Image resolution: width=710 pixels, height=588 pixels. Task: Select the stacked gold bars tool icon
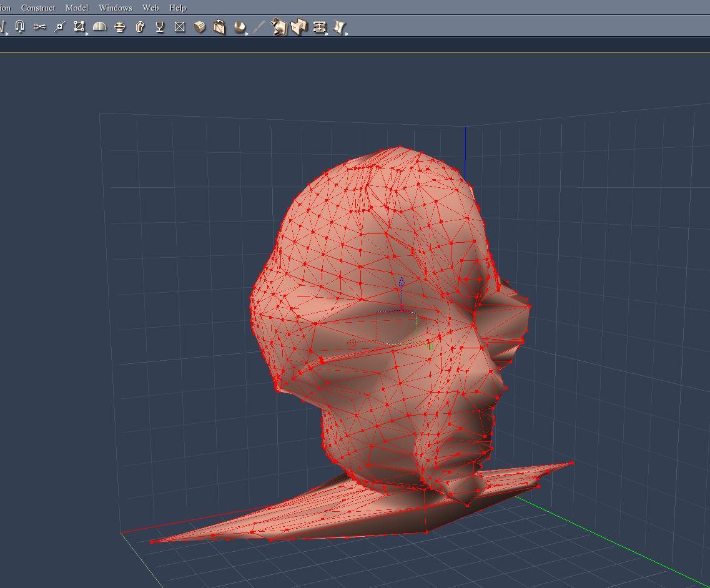coord(320,27)
